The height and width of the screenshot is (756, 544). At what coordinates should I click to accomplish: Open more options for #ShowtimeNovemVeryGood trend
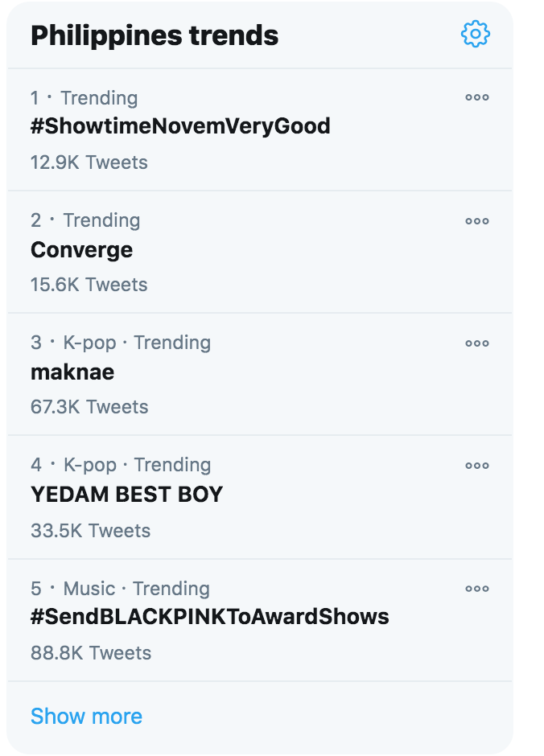coord(477,97)
